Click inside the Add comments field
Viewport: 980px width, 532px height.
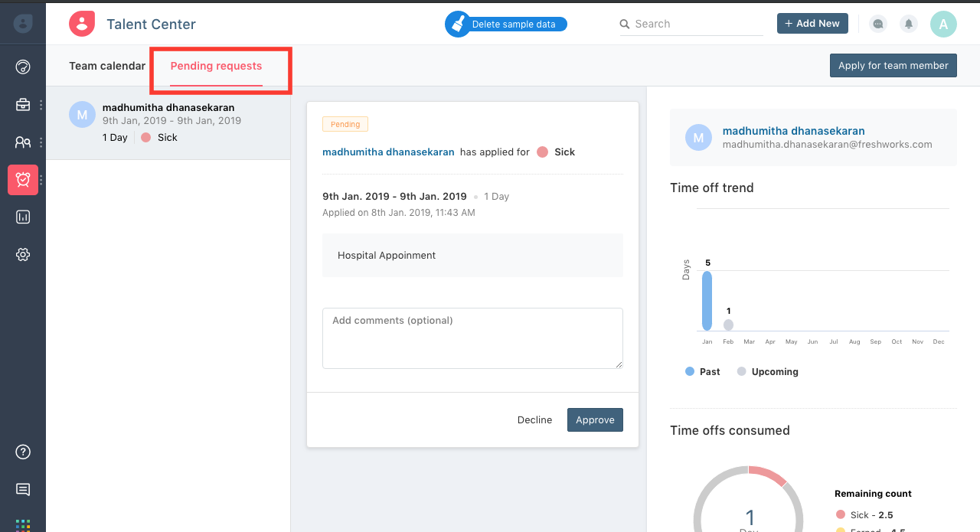tap(472, 338)
